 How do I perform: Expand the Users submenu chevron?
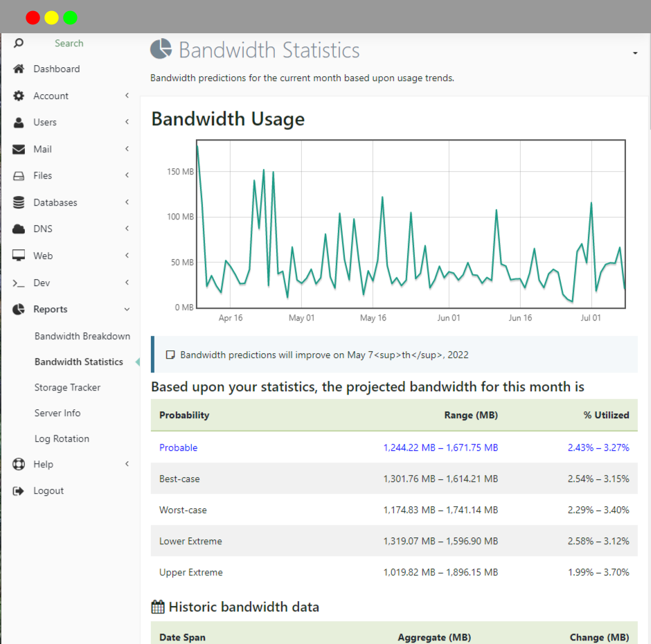pyautogui.click(x=127, y=122)
